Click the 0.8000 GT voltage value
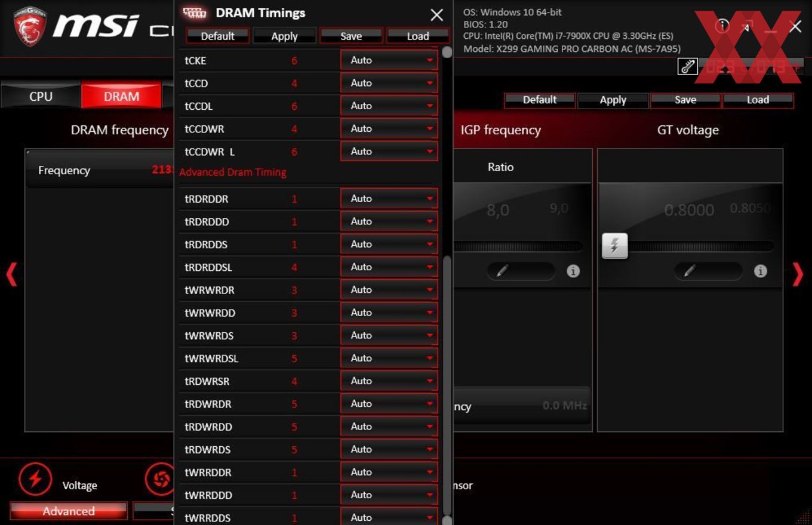 click(x=689, y=210)
